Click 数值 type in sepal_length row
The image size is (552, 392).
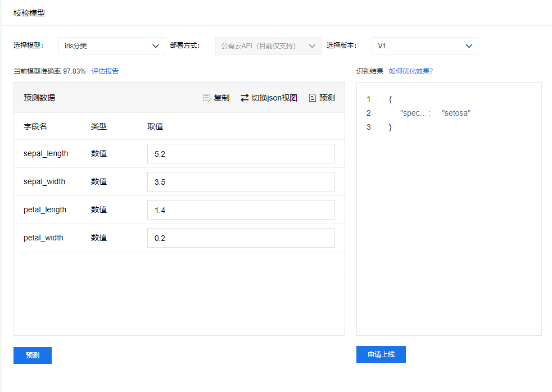pyautogui.click(x=98, y=153)
